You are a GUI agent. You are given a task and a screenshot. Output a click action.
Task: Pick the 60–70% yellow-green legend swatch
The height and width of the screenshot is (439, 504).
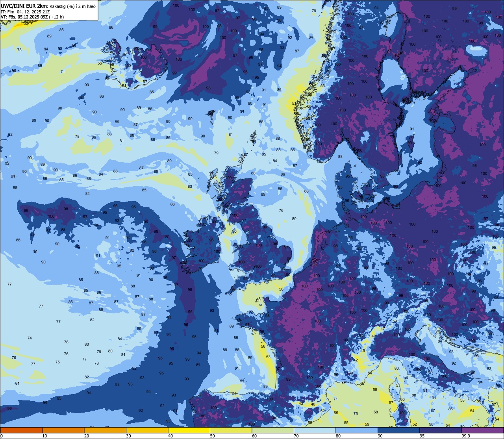pyautogui.click(x=273, y=430)
